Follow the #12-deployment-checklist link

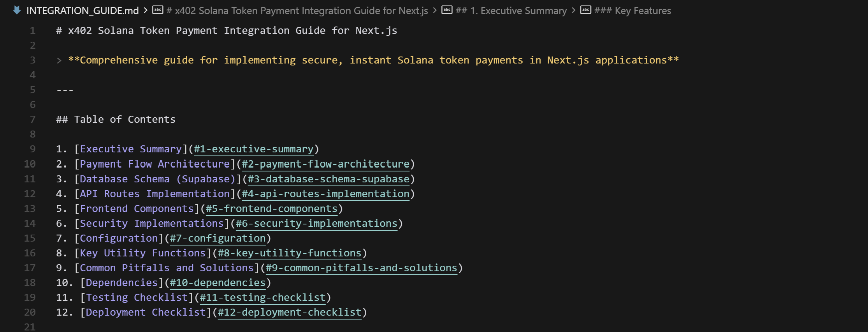(x=290, y=312)
